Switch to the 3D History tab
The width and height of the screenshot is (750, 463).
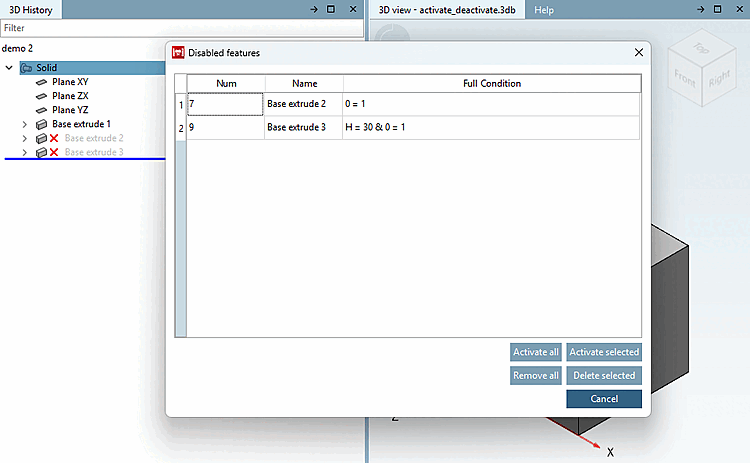pyautogui.click(x=31, y=10)
